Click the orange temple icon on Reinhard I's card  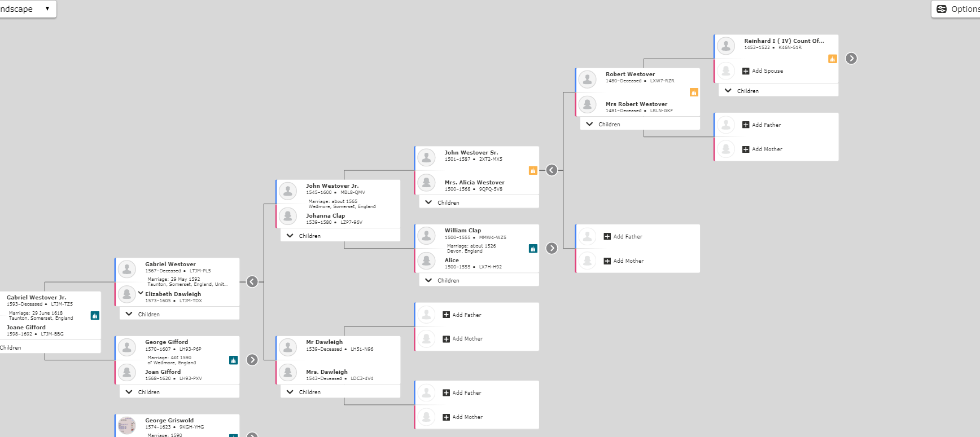point(833,59)
